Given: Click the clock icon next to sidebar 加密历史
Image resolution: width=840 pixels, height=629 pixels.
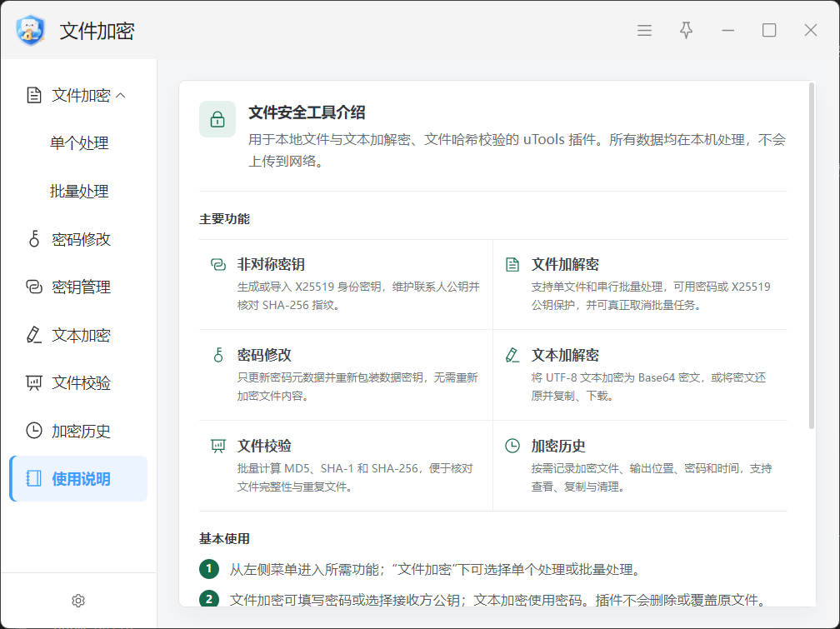Looking at the screenshot, I should [x=34, y=431].
